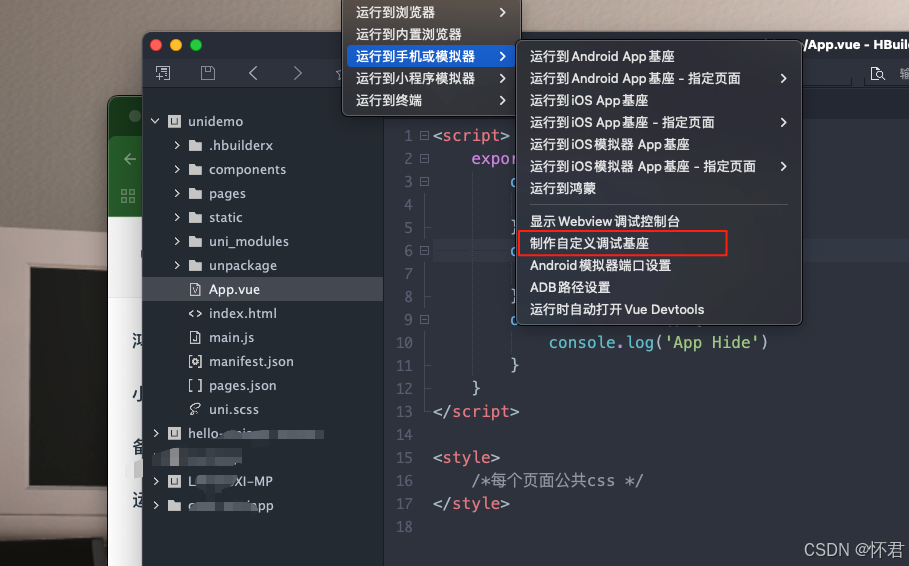The height and width of the screenshot is (566, 909).
Task: Expand the static folder
Action: (177, 217)
